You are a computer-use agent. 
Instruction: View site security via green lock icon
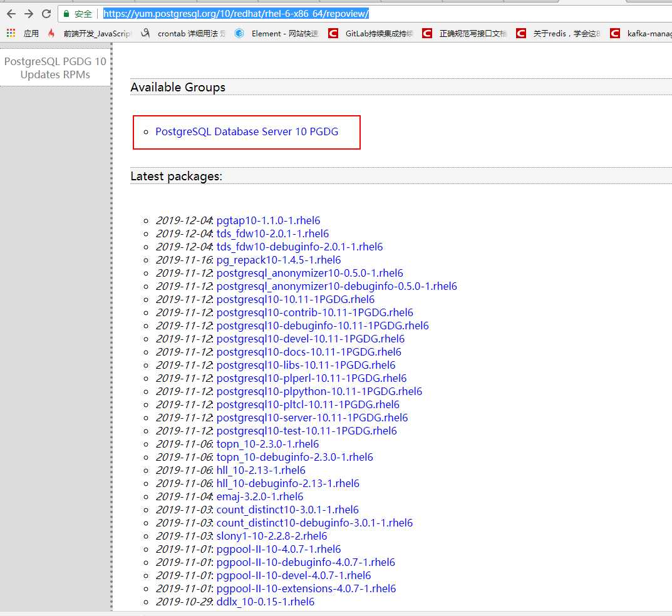click(x=66, y=14)
